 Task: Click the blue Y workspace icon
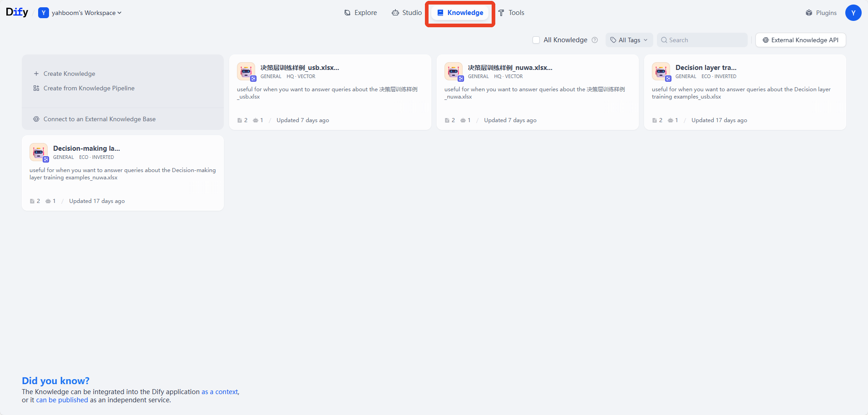pos(44,13)
